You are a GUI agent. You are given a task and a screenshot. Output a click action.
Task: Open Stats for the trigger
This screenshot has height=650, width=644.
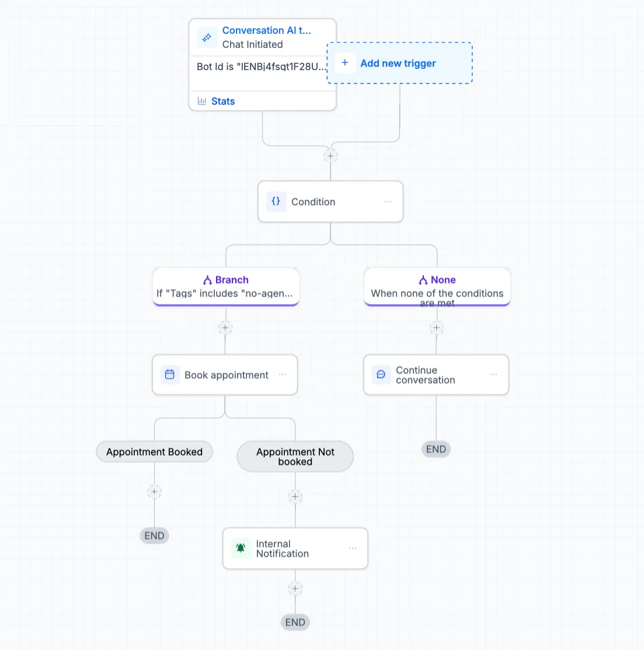pos(222,101)
